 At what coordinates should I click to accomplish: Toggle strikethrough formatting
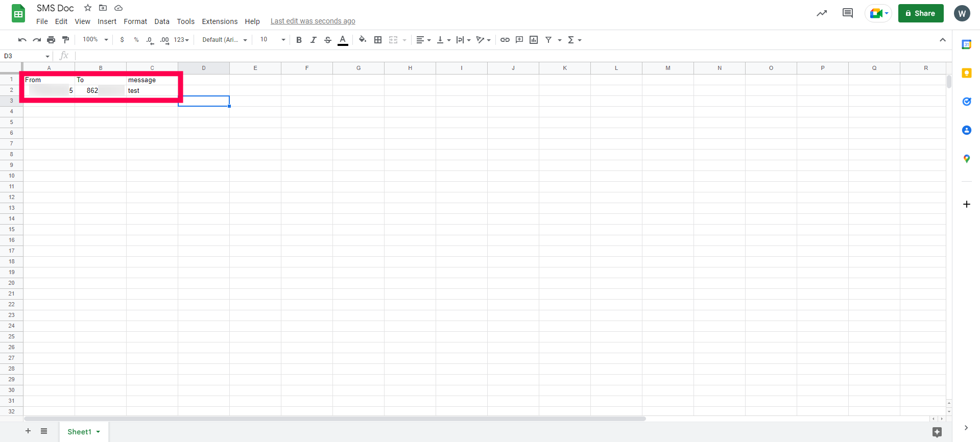pos(328,40)
